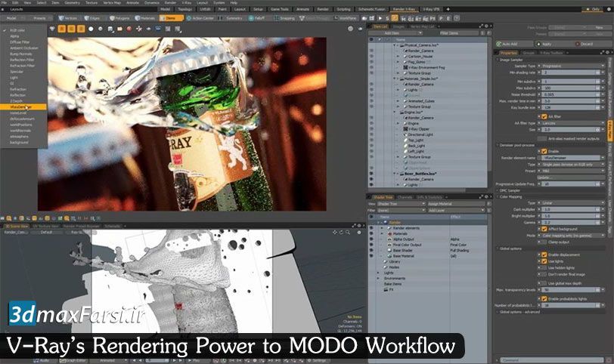The height and width of the screenshot is (364, 614).
Task: Enable Clamp output option
Action: (544, 242)
